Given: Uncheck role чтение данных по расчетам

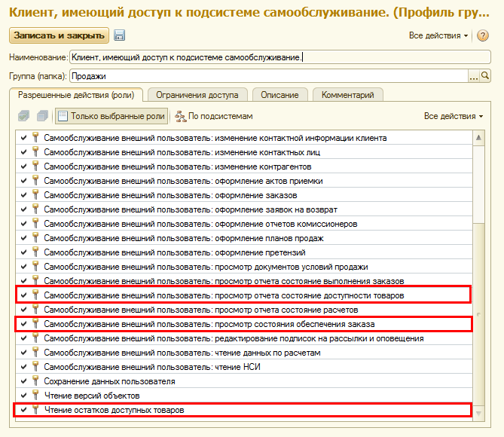Looking at the screenshot, I should [23, 352].
